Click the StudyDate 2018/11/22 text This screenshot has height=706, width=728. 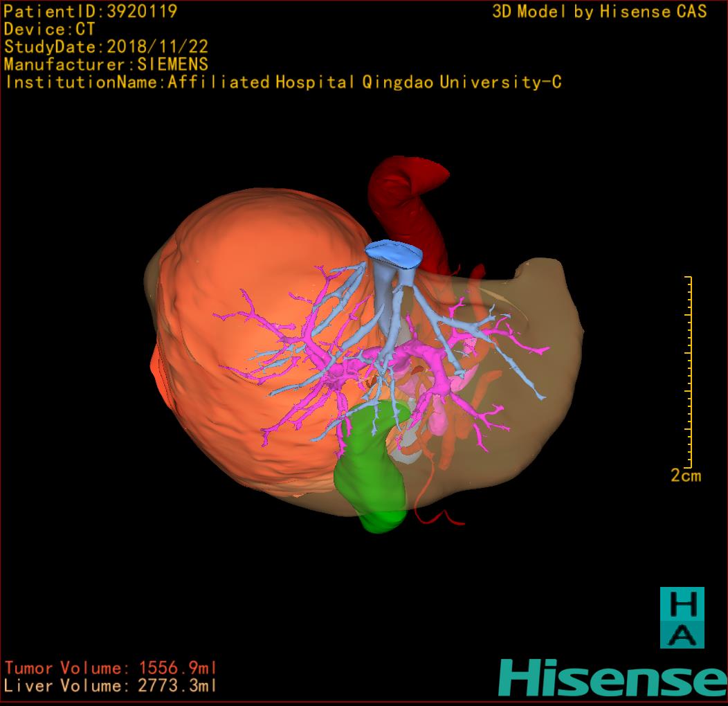point(107,47)
